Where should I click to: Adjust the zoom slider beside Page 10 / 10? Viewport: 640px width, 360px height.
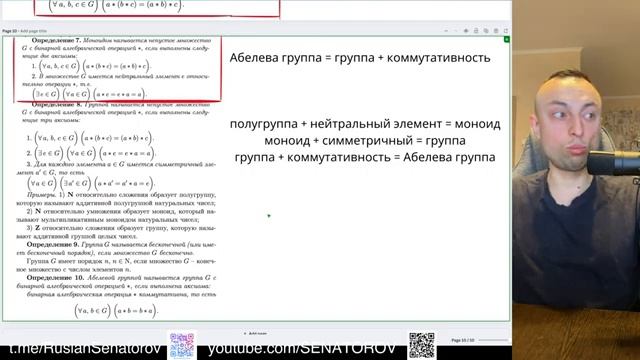click(493, 340)
